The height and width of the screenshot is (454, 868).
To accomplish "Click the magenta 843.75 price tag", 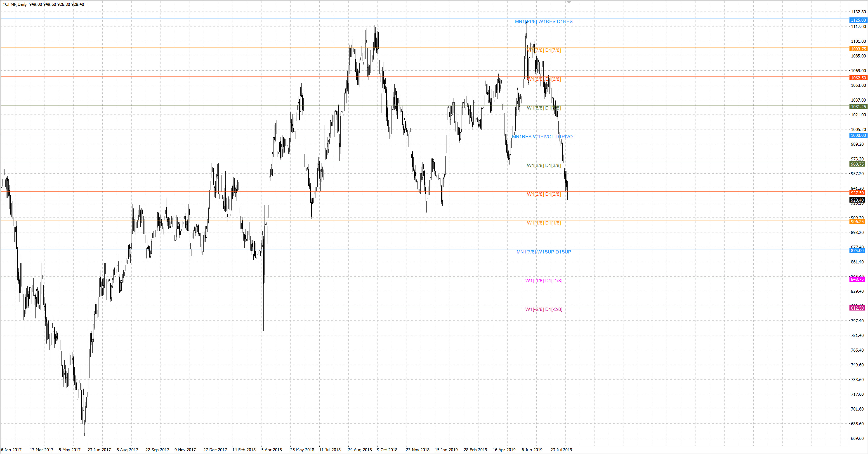I will (858, 279).
